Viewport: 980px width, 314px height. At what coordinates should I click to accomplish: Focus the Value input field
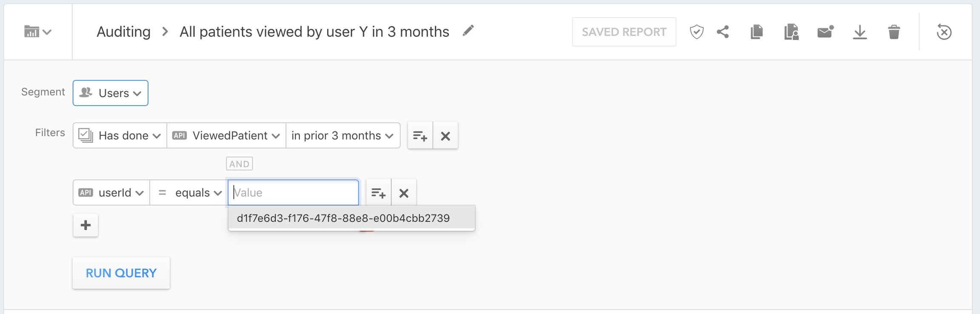pyautogui.click(x=293, y=193)
